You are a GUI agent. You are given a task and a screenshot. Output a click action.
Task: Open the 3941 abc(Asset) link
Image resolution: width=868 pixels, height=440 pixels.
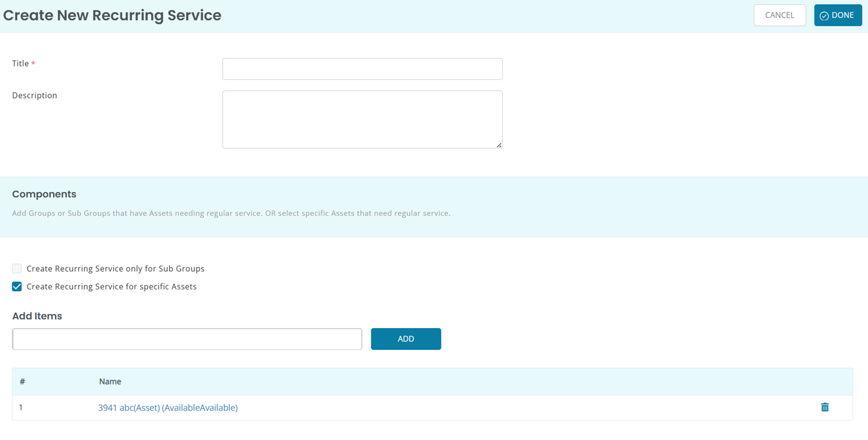(168, 408)
